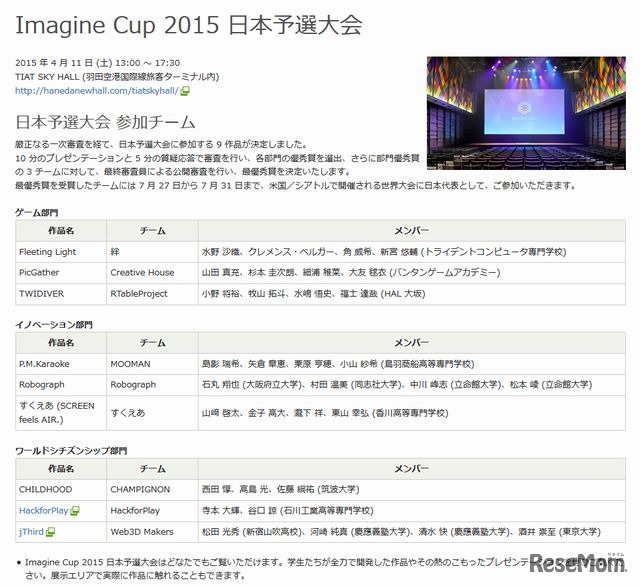Click external-link icon next to jThird
The width and height of the screenshot is (640, 586).
point(50,532)
